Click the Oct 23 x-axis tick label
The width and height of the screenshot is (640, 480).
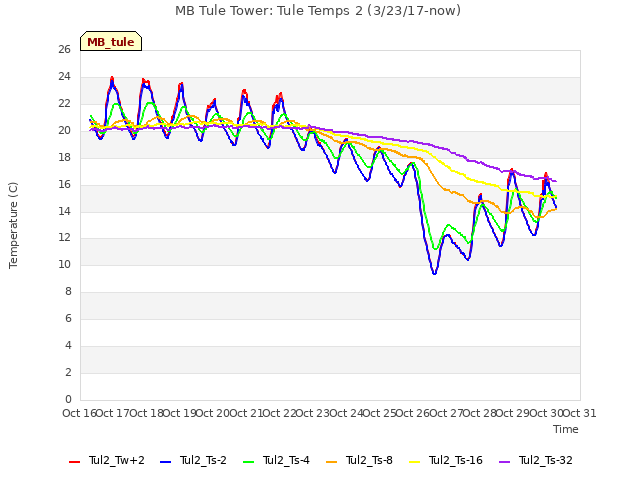[x=313, y=413]
